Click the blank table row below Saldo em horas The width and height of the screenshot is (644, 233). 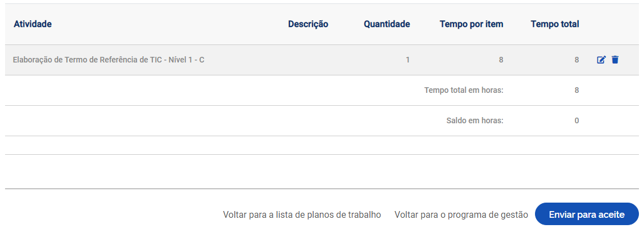321,145
